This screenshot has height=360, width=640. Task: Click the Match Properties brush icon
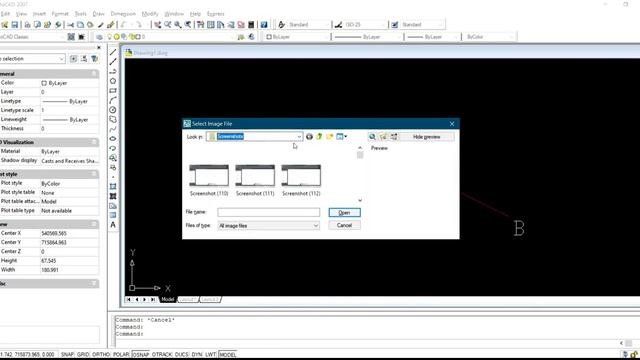coord(100,25)
